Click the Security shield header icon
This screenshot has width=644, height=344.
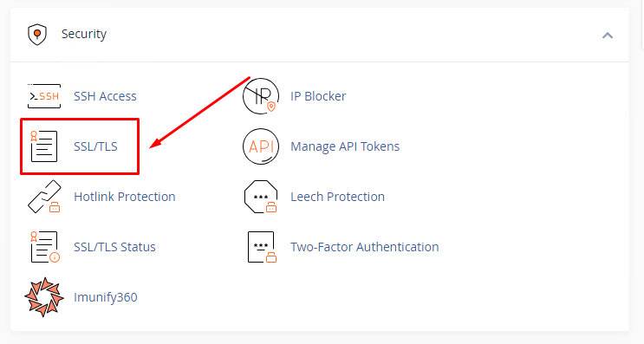click(37, 34)
